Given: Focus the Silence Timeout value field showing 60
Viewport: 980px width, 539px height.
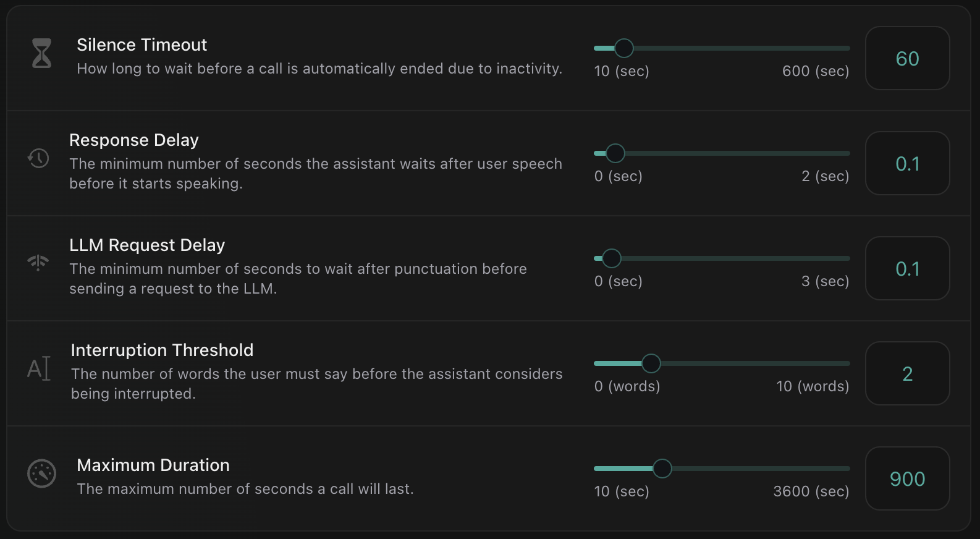Looking at the screenshot, I should [907, 59].
